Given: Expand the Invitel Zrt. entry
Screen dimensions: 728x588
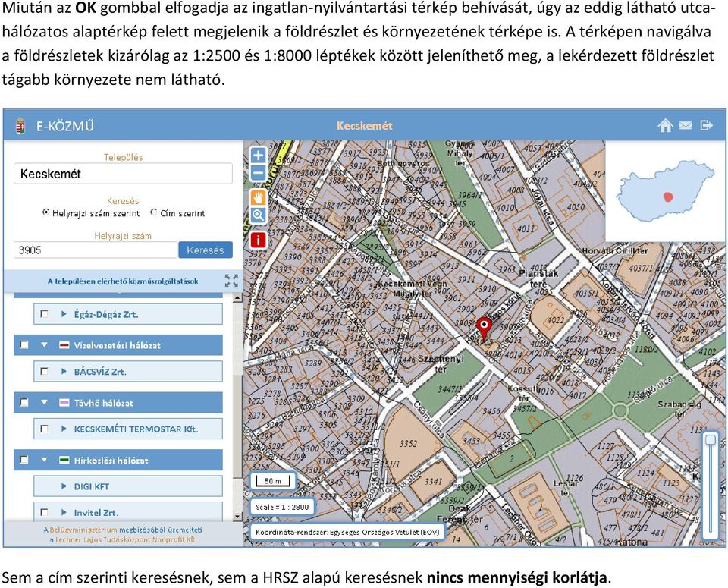Looking at the screenshot, I should (64, 512).
